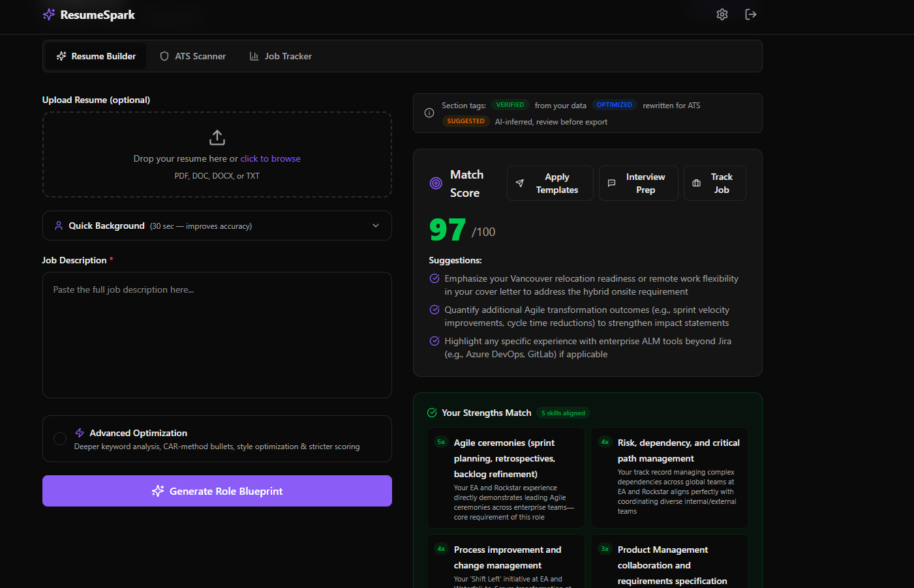Screen dimensions: 914x588
Task: Click the Generate Role Blueprint button
Action: tap(217, 491)
